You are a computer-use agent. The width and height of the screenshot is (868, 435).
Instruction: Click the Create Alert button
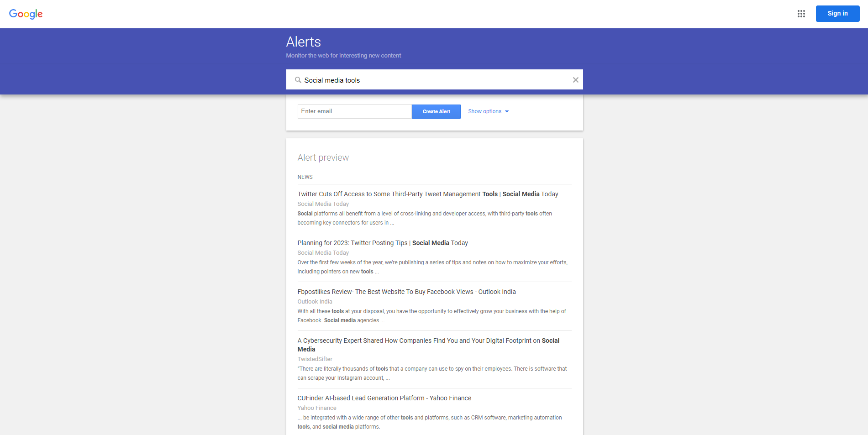click(x=436, y=111)
